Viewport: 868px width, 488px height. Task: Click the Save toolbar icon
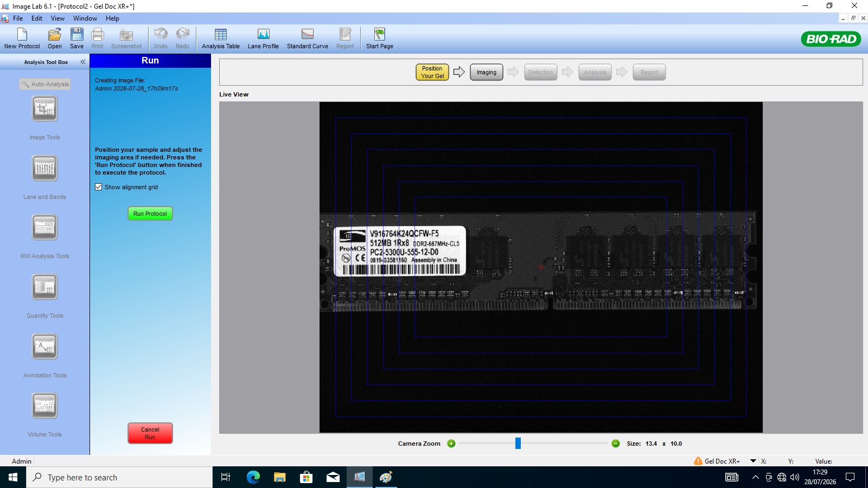[x=76, y=38]
